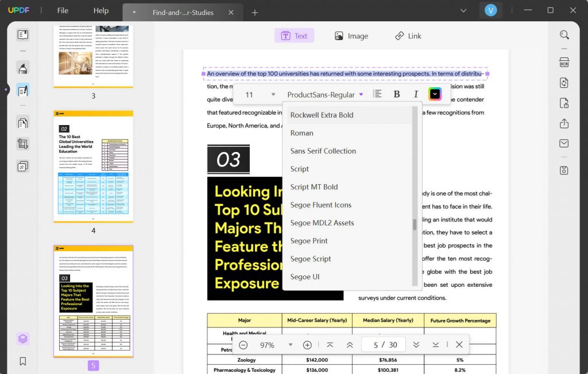
Task: Open the OCR tool in right sidebar
Action: 564,62
